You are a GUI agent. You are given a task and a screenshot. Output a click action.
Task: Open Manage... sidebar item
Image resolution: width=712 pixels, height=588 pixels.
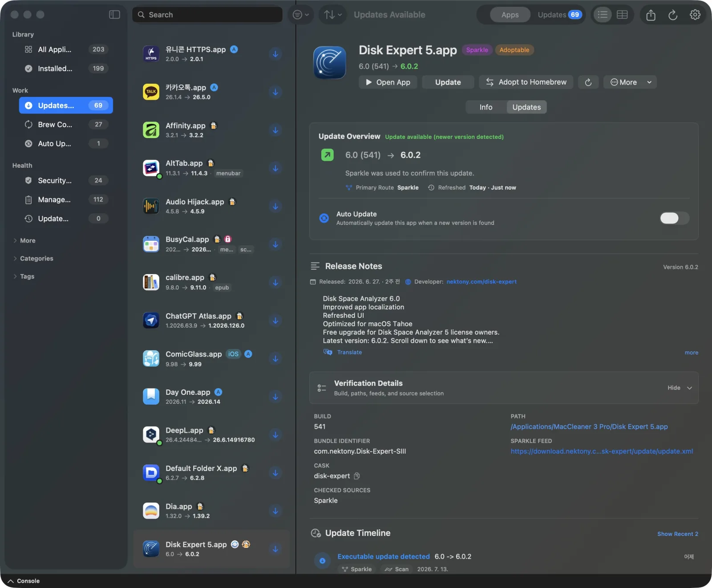click(x=66, y=199)
